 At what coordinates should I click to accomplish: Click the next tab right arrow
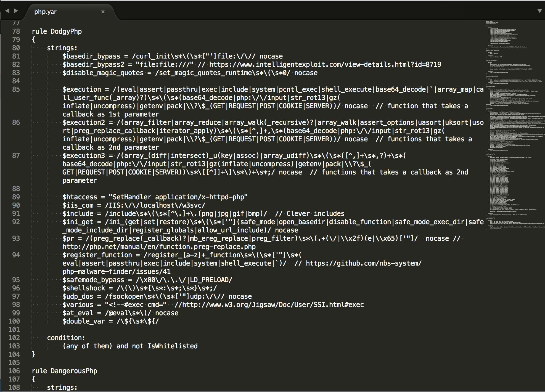tap(16, 11)
